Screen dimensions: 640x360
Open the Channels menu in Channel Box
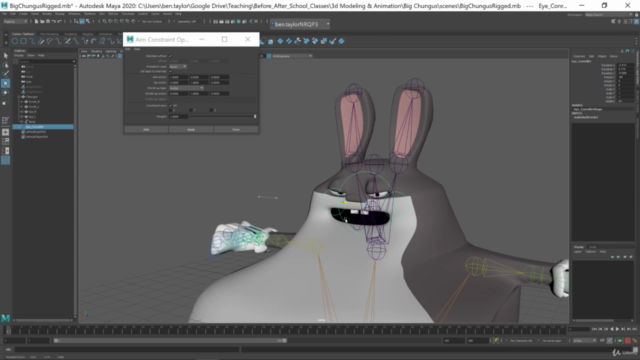click(579, 56)
